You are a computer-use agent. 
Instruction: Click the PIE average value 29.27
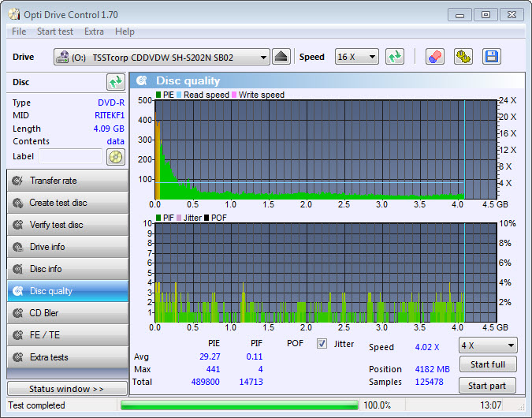(210, 356)
